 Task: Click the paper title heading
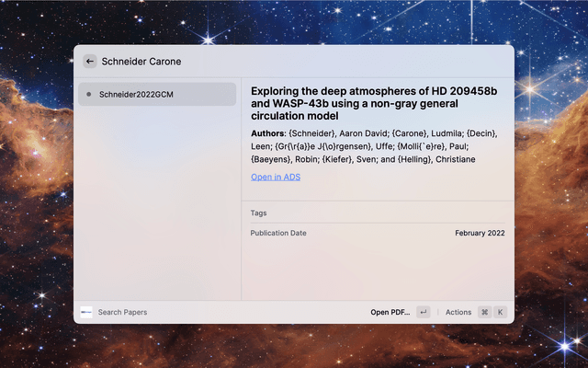pos(375,103)
